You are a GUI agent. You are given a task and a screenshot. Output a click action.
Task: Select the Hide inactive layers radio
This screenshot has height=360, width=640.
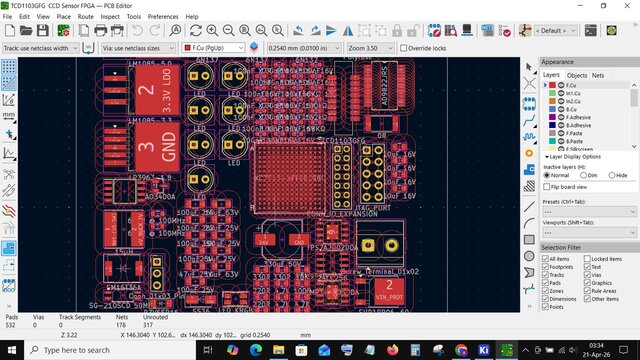pyautogui.click(x=611, y=175)
